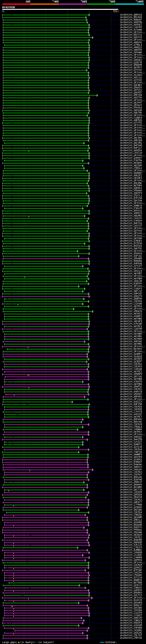Select the UniRef100_C1DYW9 label
The width and height of the screenshot is (146, 644).
131,304
